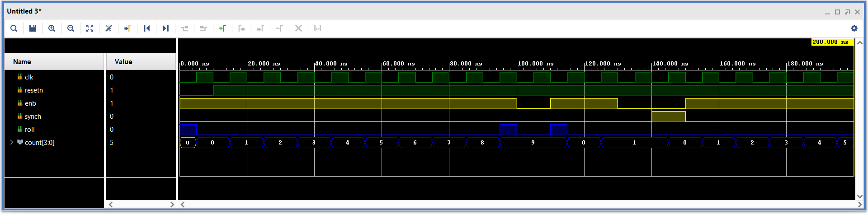Click the U undefined count segment
868x214 pixels.
coord(188,143)
